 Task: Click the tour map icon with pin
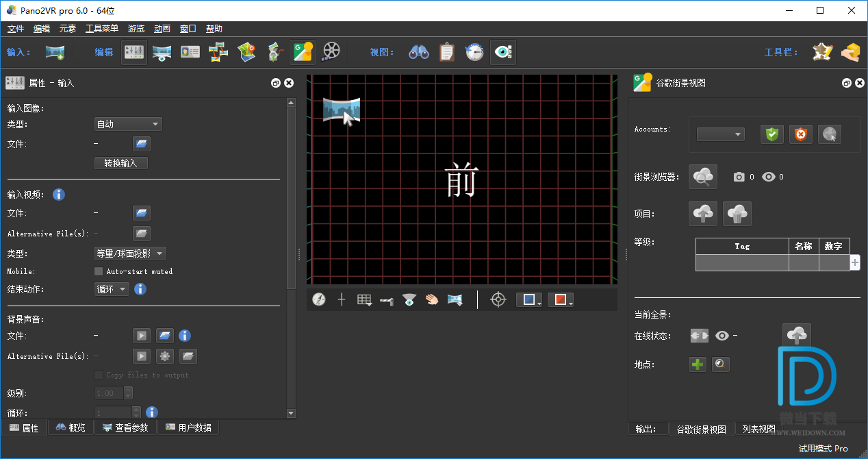pyautogui.click(x=246, y=52)
